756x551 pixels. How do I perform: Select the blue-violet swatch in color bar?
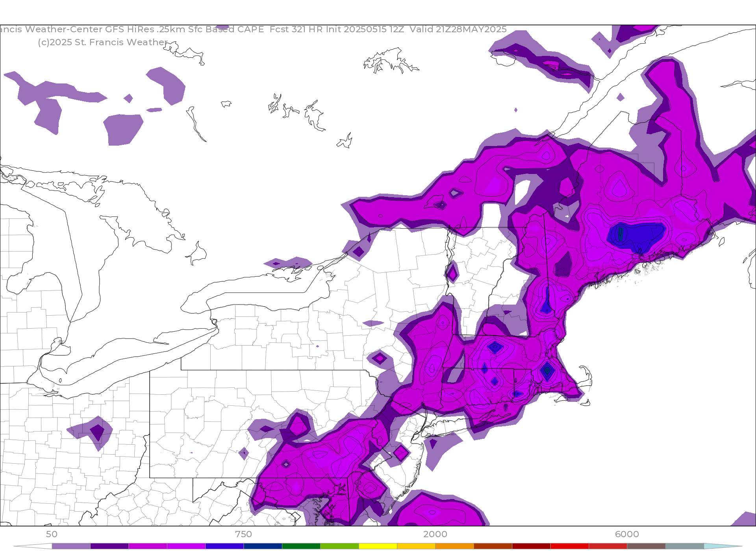pos(224,546)
